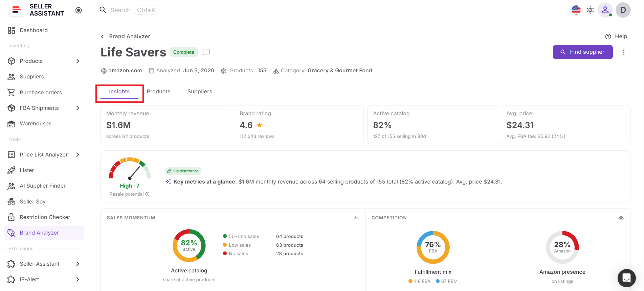Click the Seller Assistant logo icon
The width and height of the screenshot is (644, 291).
[17, 10]
